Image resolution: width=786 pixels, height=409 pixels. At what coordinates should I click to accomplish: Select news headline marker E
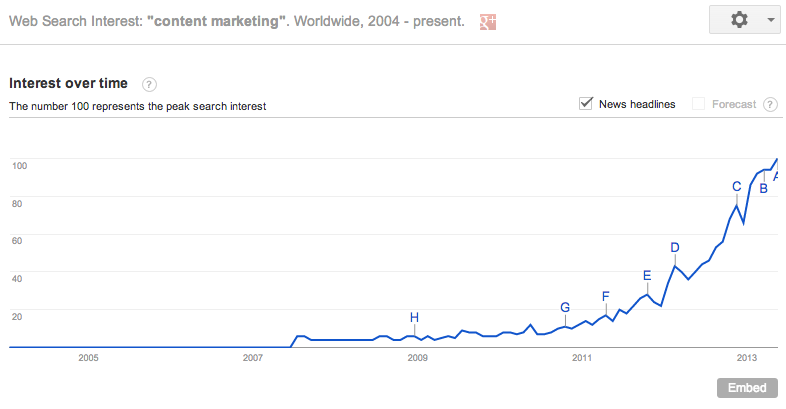647,275
